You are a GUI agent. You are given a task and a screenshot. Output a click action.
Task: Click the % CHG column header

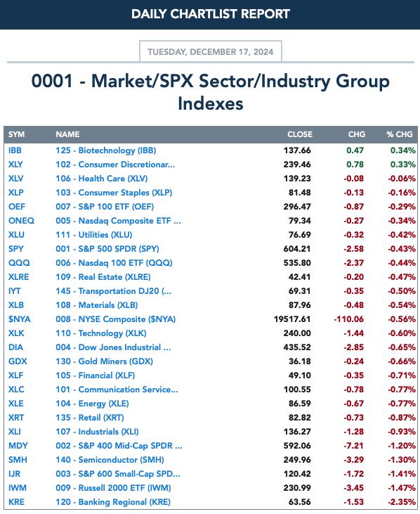click(400, 135)
